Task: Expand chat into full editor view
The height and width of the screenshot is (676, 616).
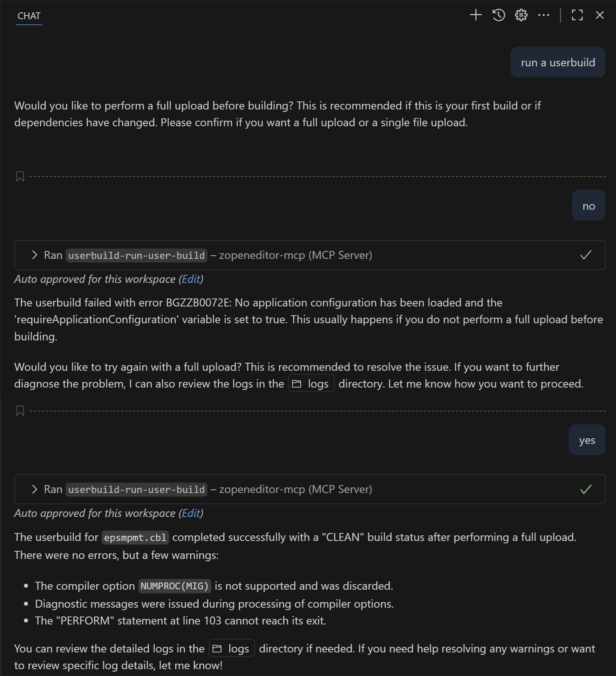Action: coord(577,15)
